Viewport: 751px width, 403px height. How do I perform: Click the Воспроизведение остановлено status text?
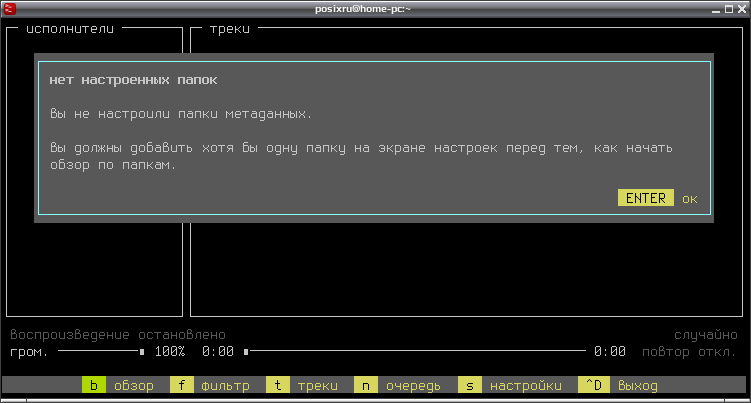point(118,334)
